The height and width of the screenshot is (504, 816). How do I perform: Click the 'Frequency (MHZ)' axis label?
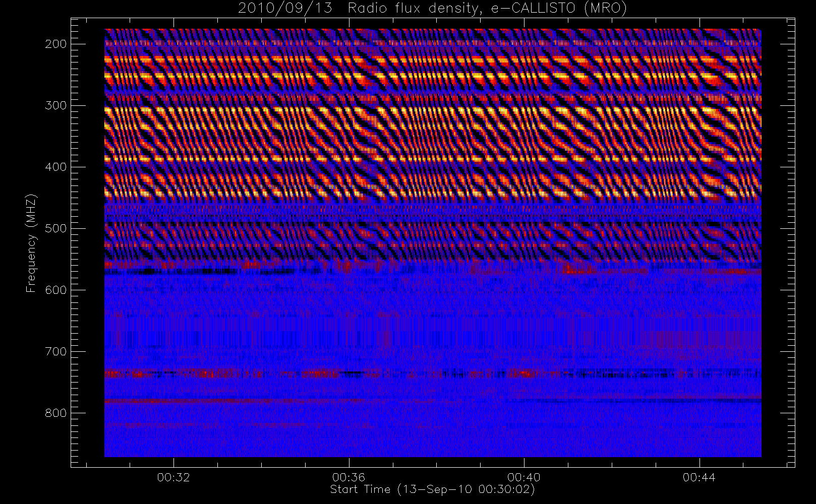(x=31, y=243)
